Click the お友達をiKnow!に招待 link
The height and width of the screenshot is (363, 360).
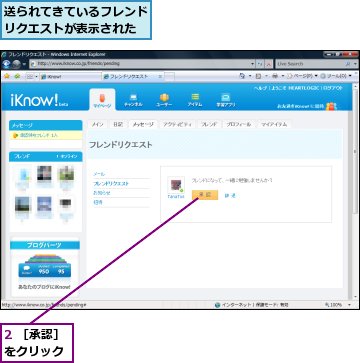tap(300, 106)
